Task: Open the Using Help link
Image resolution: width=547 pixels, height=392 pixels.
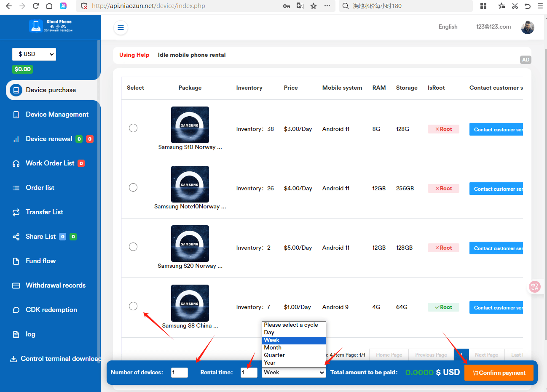Action: (x=134, y=55)
